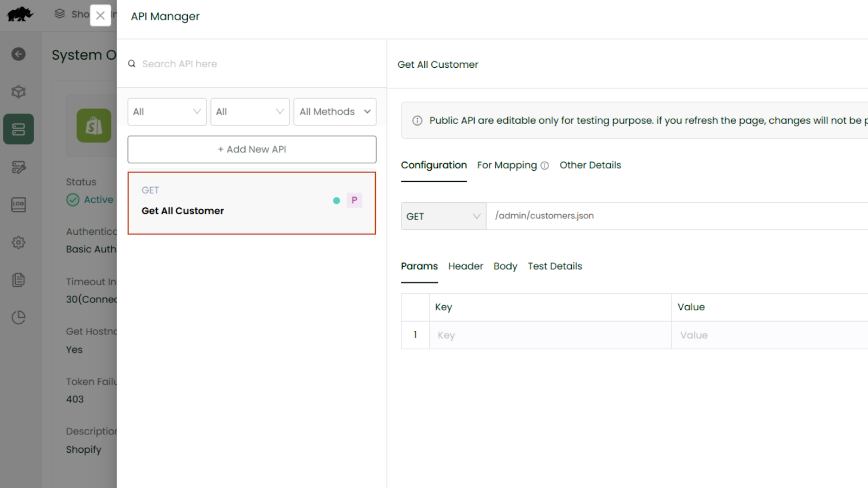Open the settings gear in sidebar
Viewport: 868px width, 488px height.
tap(18, 242)
